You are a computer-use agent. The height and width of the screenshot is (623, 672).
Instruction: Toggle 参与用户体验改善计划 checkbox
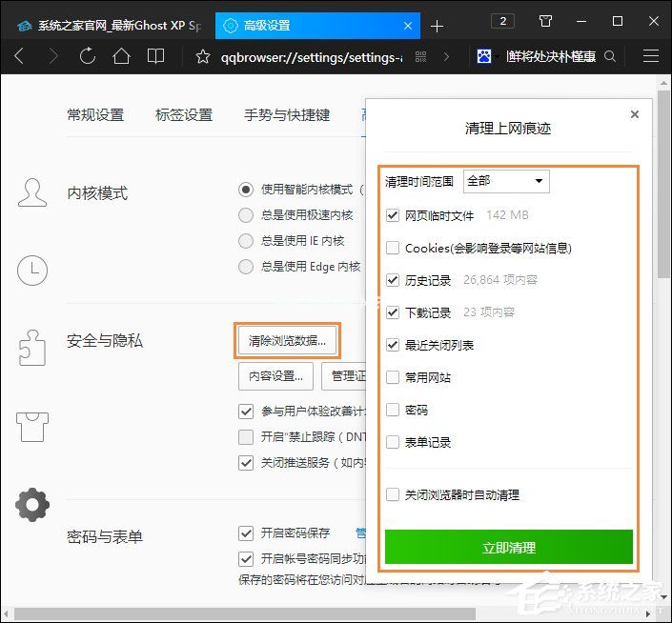(x=246, y=412)
